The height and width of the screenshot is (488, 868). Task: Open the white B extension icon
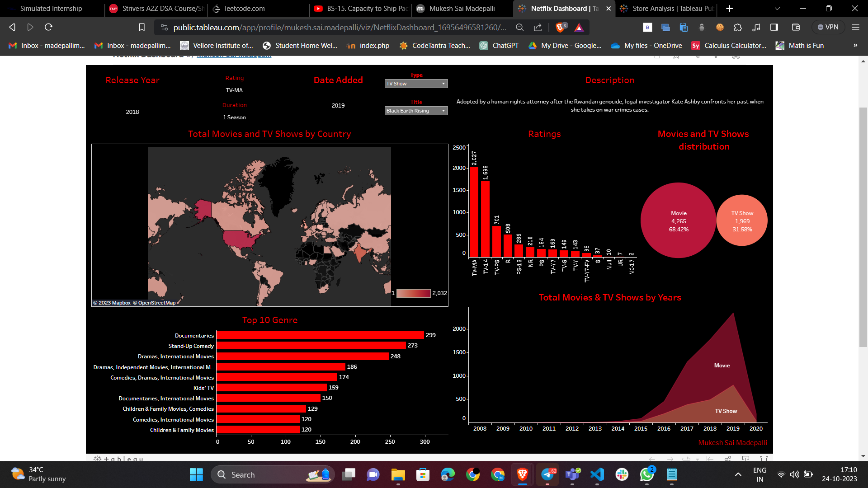tap(647, 28)
